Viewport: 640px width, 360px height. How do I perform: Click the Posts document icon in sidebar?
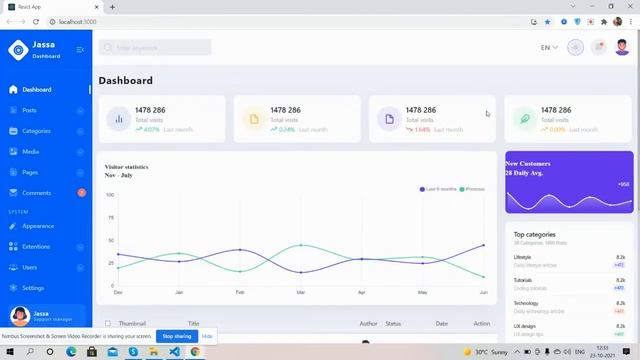tap(13, 110)
